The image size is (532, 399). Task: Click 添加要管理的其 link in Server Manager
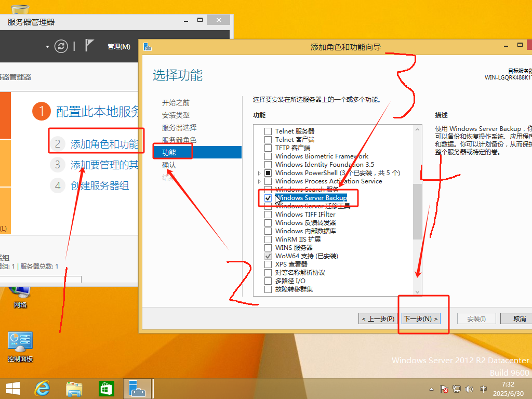click(104, 165)
